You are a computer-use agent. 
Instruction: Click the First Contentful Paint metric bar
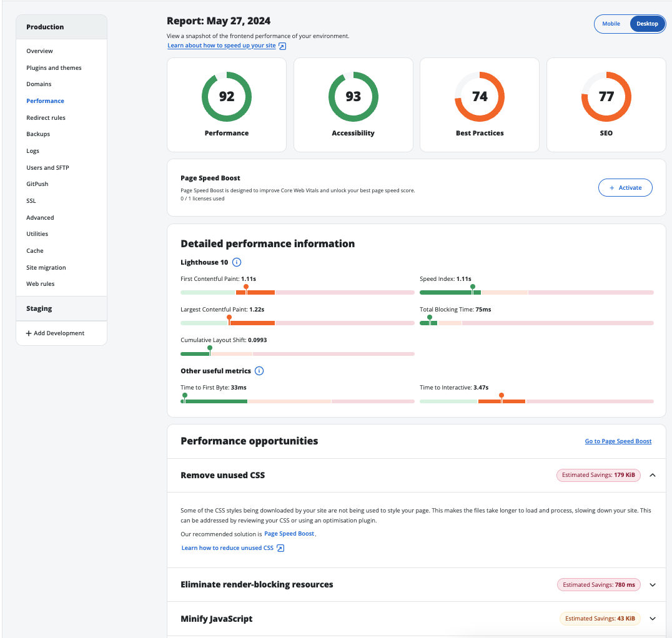[x=297, y=292]
